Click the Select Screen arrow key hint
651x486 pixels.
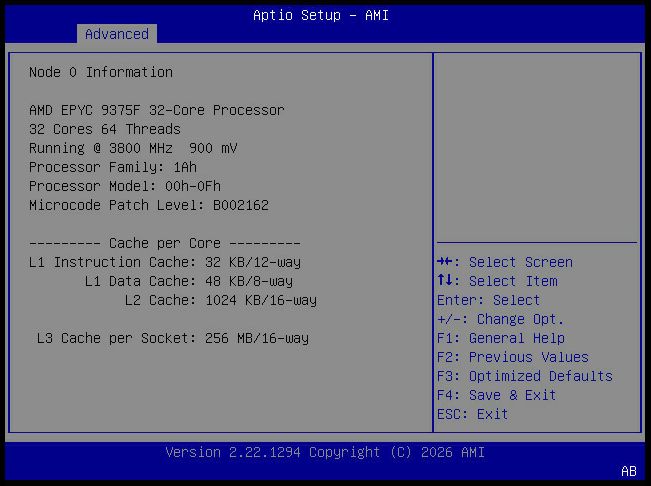point(505,262)
